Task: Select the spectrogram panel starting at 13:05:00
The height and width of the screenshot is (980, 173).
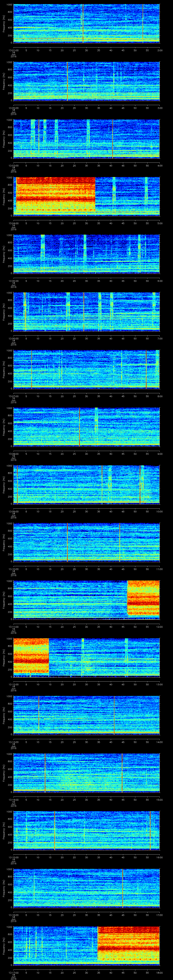Action: 86,254
